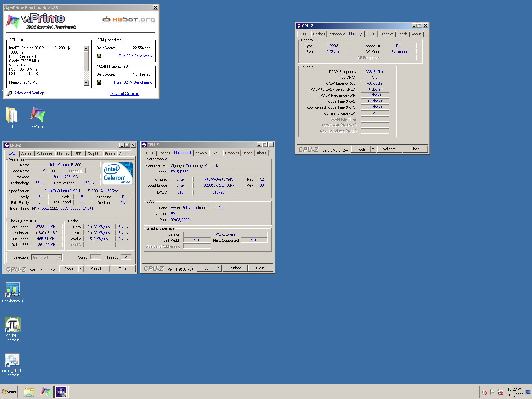This screenshot has height=399, width=532.
Task: Launch the hexus_pifast desktop shortcut
Action: point(12,365)
